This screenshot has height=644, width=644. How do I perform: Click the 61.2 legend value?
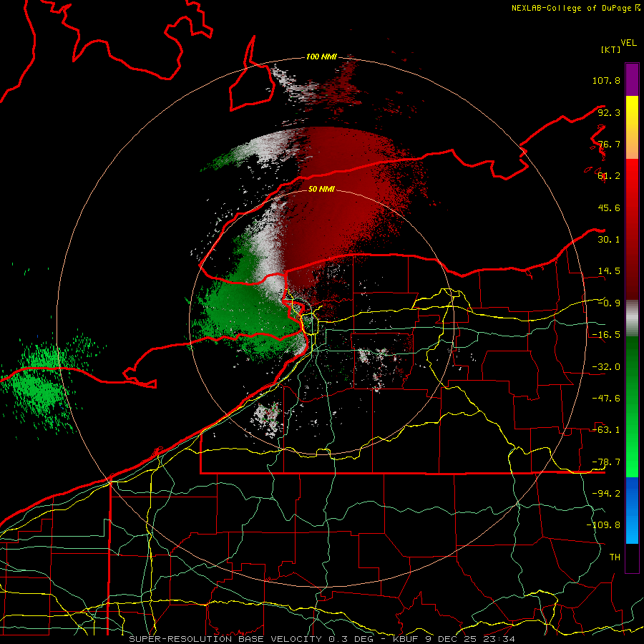coord(609,176)
